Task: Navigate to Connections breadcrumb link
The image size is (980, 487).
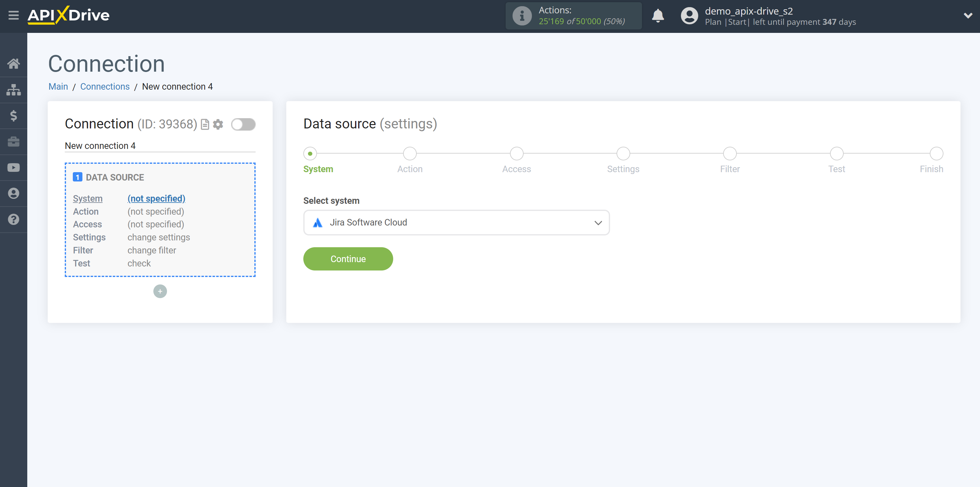Action: [x=104, y=86]
